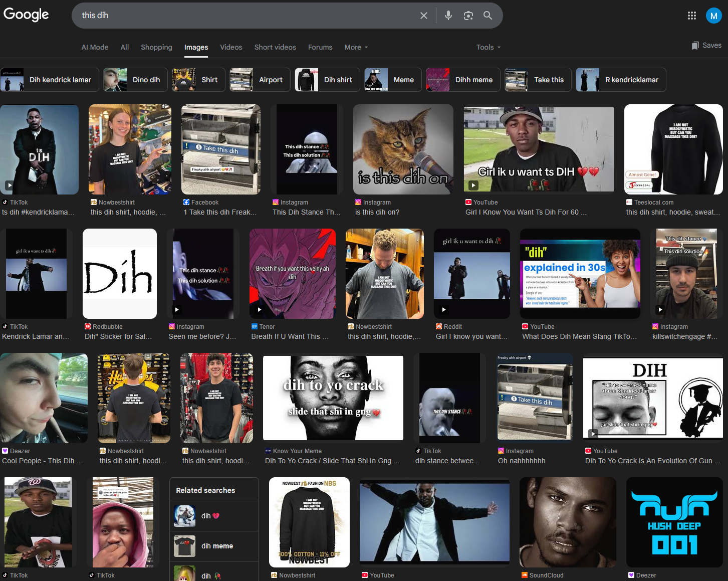Open the 'This Dih Stance' Instagram image
This screenshot has width=728, height=581.
tap(307, 149)
